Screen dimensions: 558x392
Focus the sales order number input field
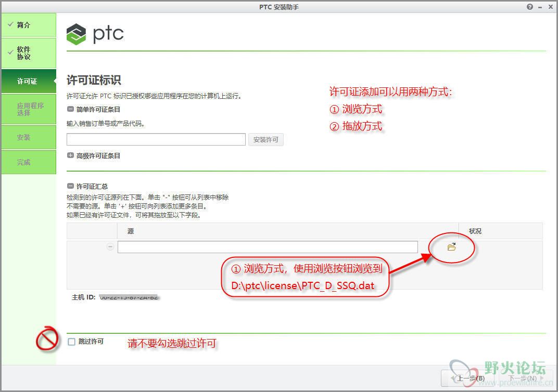[156, 139]
